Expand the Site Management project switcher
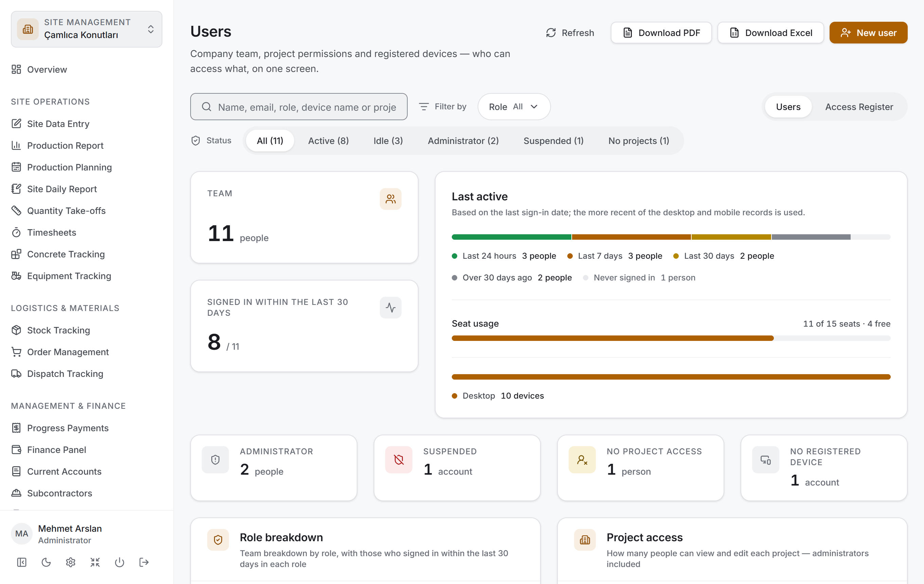This screenshot has height=584, width=924. (x=87, y=29)
